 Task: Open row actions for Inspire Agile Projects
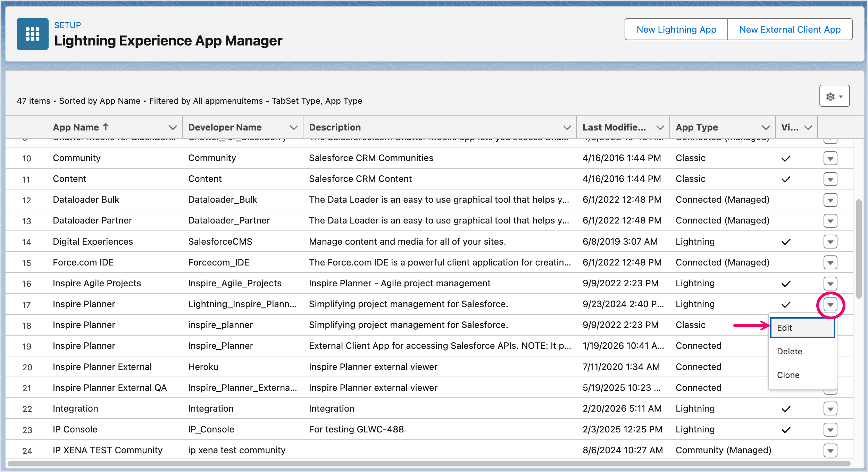click(x=830, y=284)
